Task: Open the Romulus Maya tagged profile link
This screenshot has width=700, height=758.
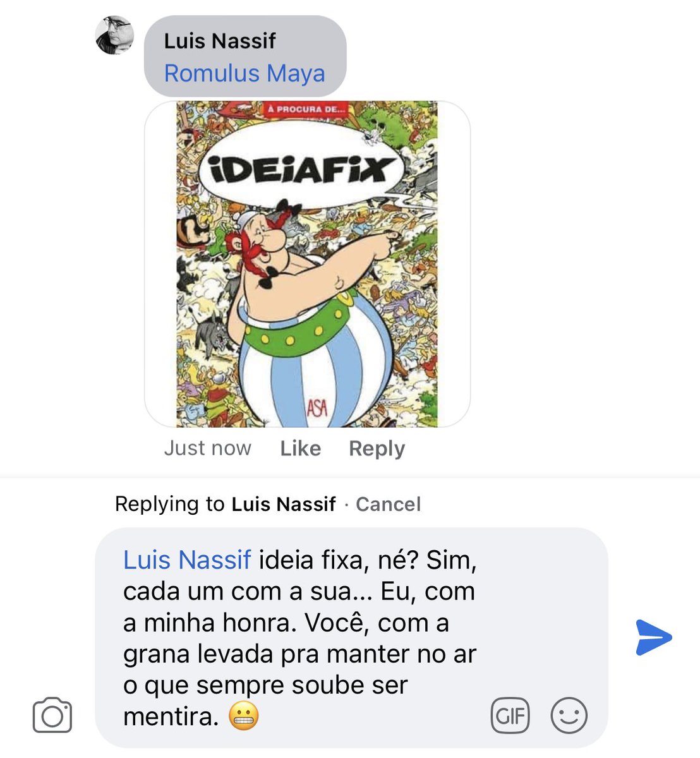Action: coord(244,74)
